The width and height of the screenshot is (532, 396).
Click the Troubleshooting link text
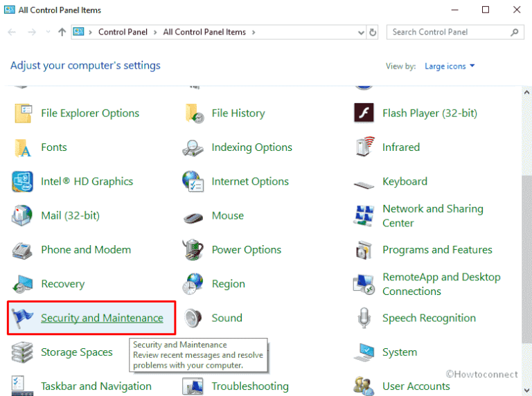pos(250,386)
